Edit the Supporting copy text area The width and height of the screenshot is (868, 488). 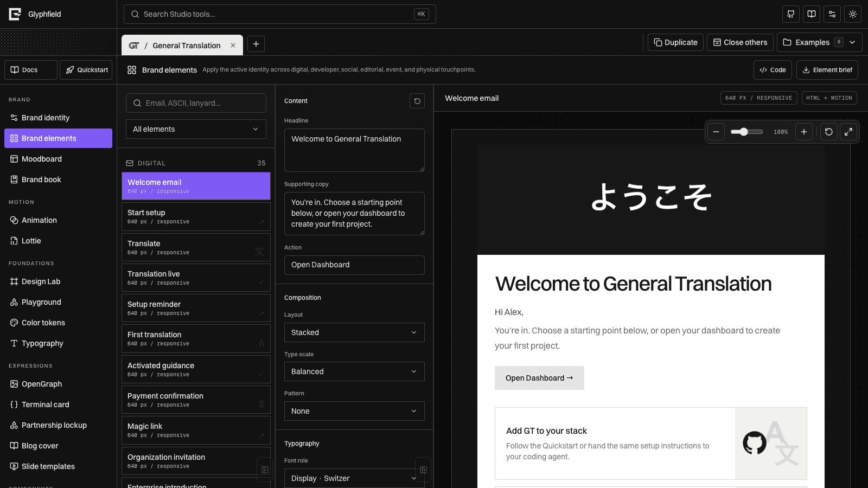354,214
